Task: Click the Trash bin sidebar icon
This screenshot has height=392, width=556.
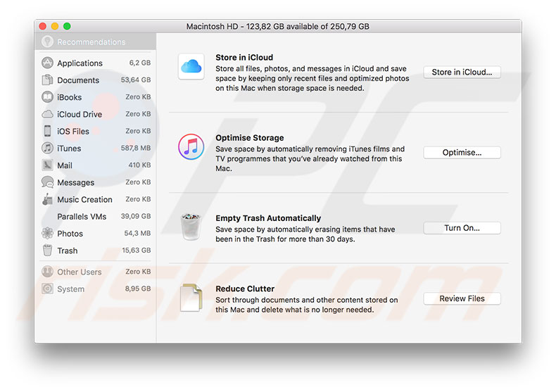Action: pos(47,251)
